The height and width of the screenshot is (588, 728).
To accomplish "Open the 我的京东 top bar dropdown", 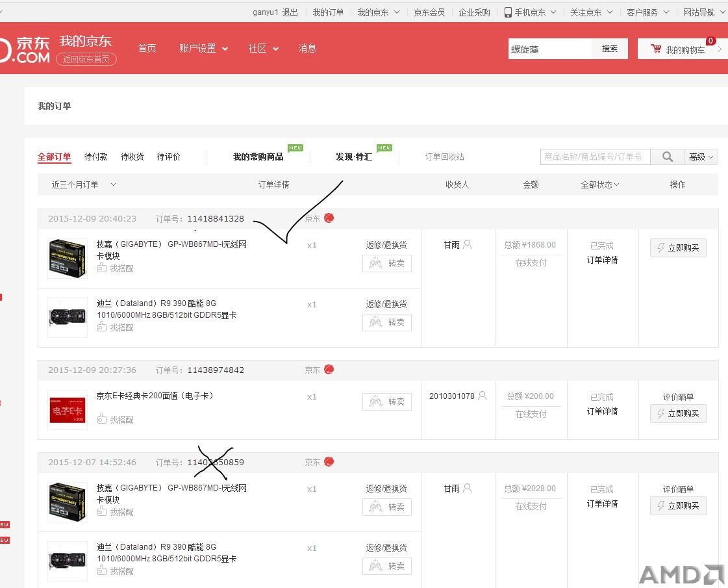I will coord(379,12).
